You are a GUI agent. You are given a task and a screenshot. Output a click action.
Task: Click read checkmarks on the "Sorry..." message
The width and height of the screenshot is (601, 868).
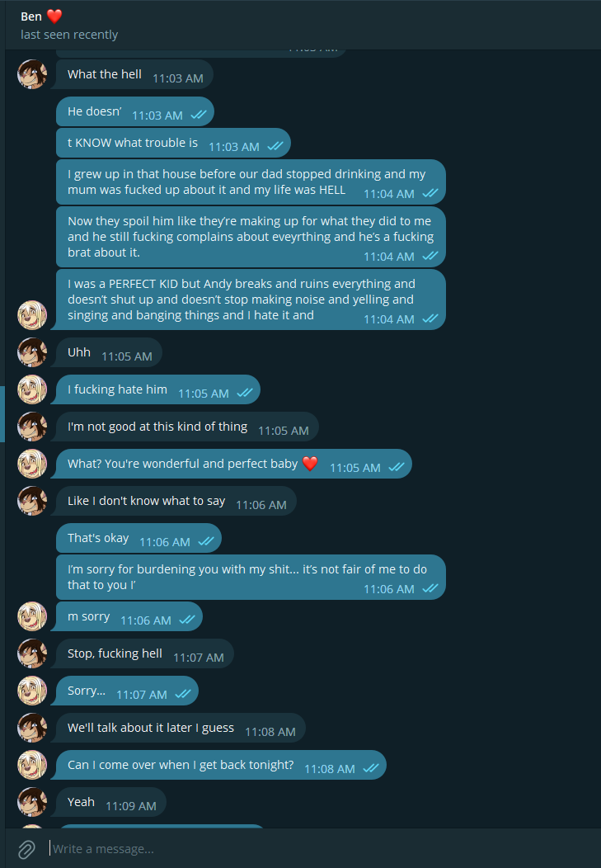(182, 695)
